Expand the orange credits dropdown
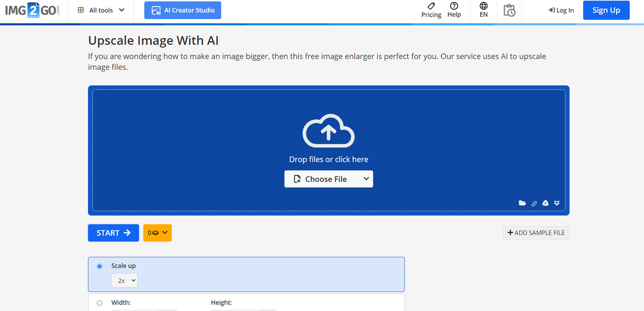Screen dimensions: 644x311 coord(157,233)
